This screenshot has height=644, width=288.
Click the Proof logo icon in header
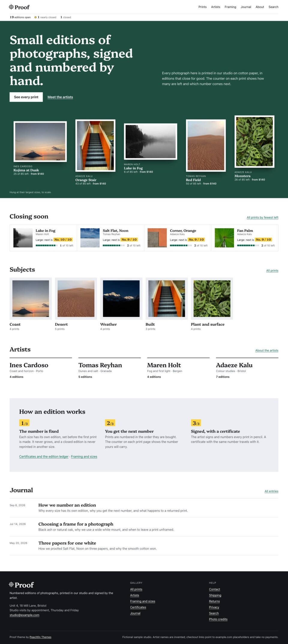(x=11, y=7)
